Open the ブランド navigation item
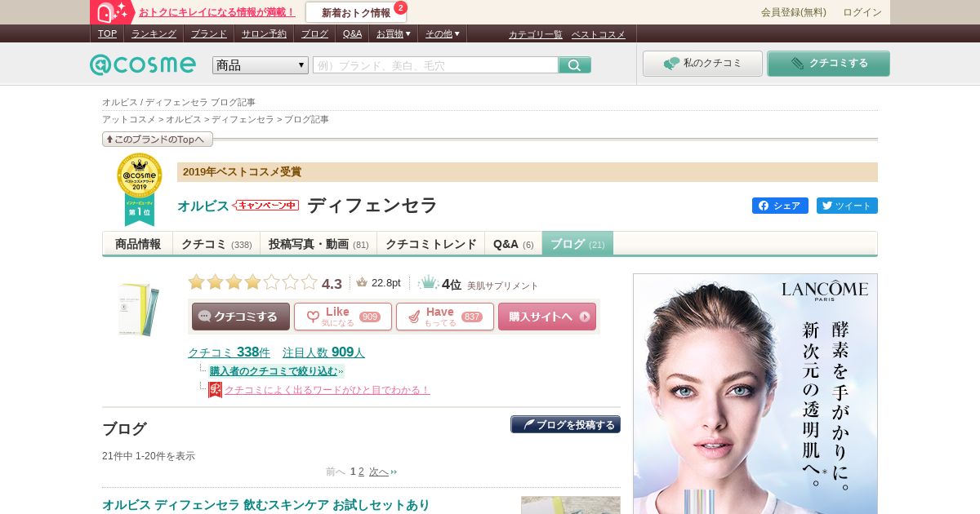This screenshot has width=980, height=514. (x=209, y=34)
